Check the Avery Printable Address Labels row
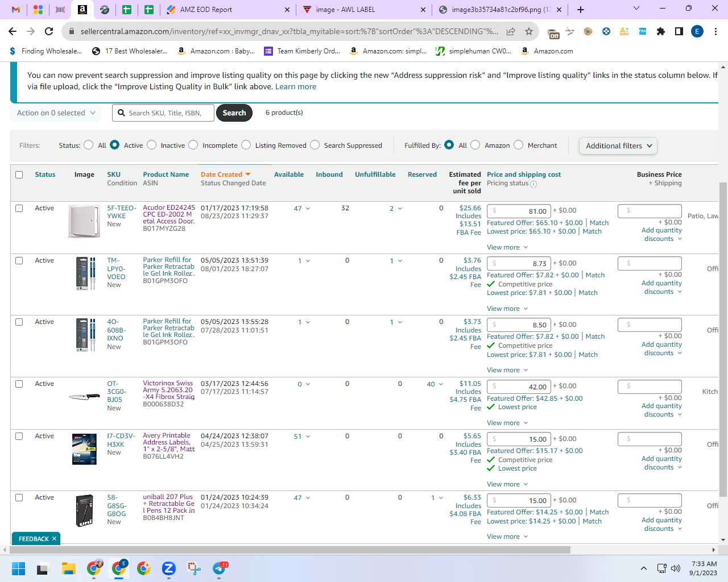This screenshot has width=728, height=582. coord(19,436)
